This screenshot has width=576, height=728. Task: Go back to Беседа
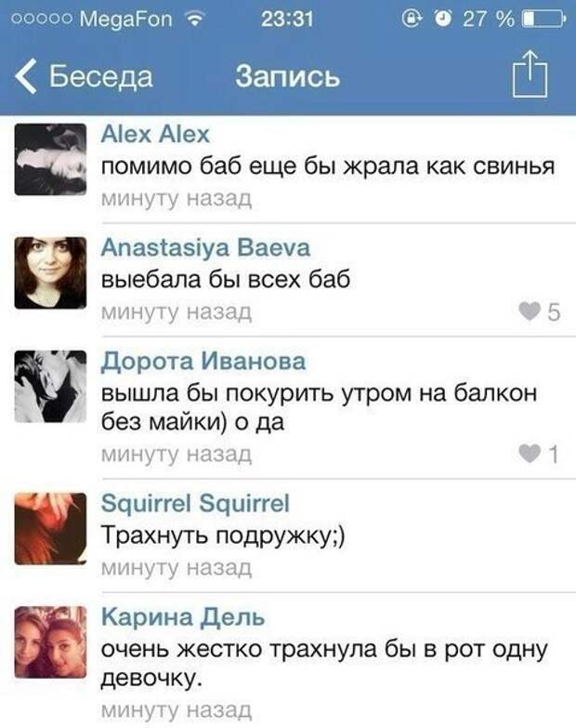pyautogui.click(x=100, y=76)
